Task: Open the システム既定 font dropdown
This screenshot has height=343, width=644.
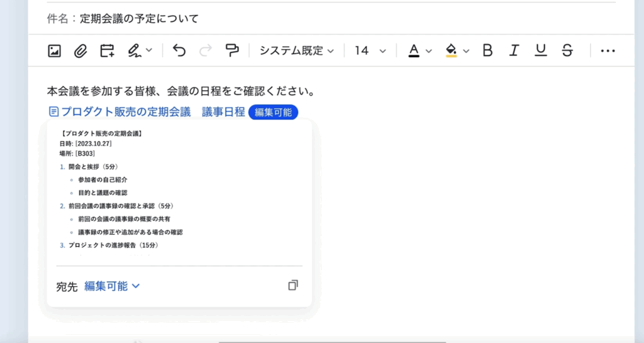Action: 297,51
